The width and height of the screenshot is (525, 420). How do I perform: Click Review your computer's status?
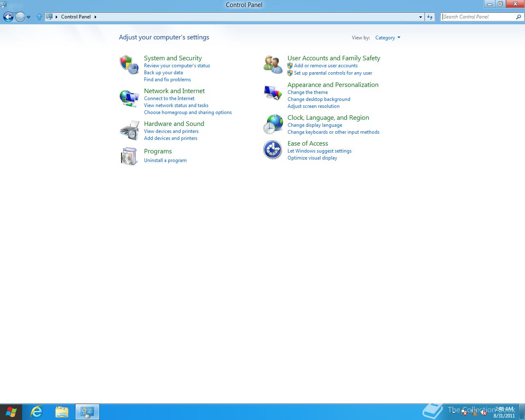click(x=177, y=66)
